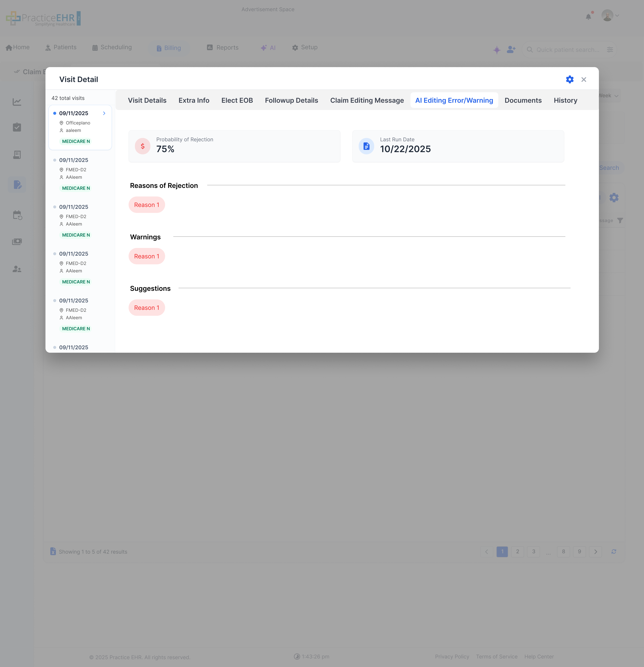
Task: Open the settings gear in the Visit Detail header
Action: [569, 79]
